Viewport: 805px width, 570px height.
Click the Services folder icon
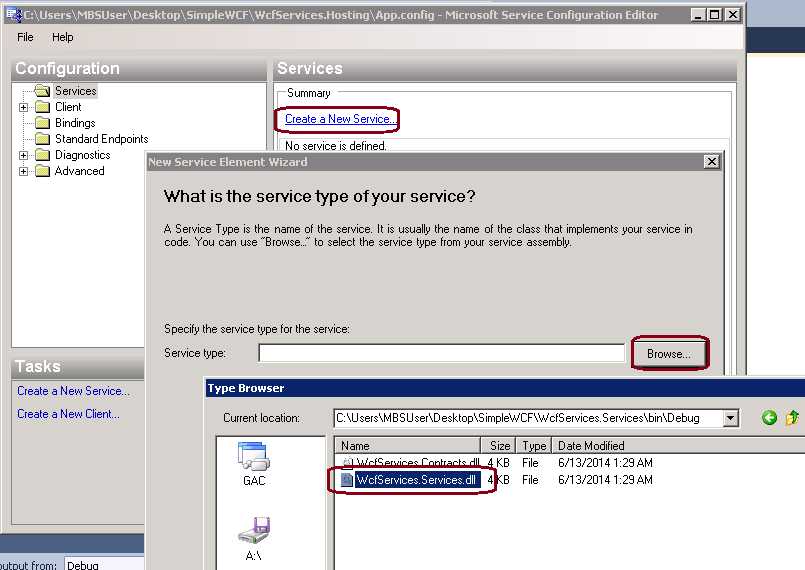[x=43, y=91]
